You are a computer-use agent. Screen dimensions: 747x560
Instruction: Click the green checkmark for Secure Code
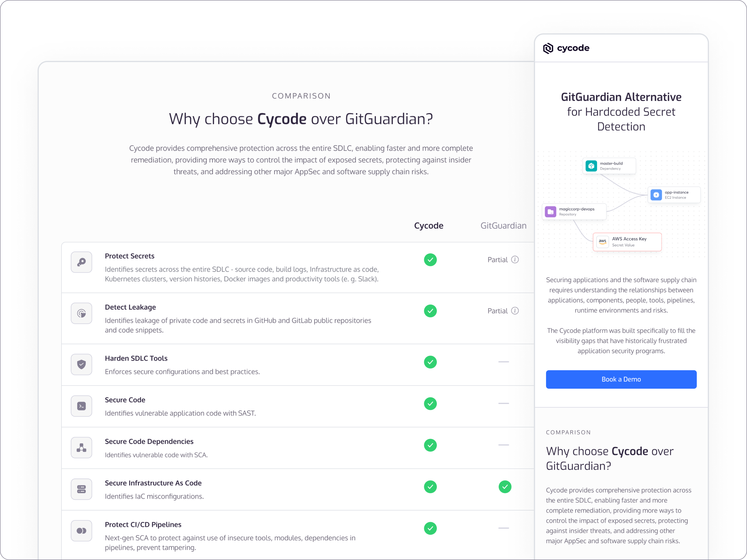point(430,404)
